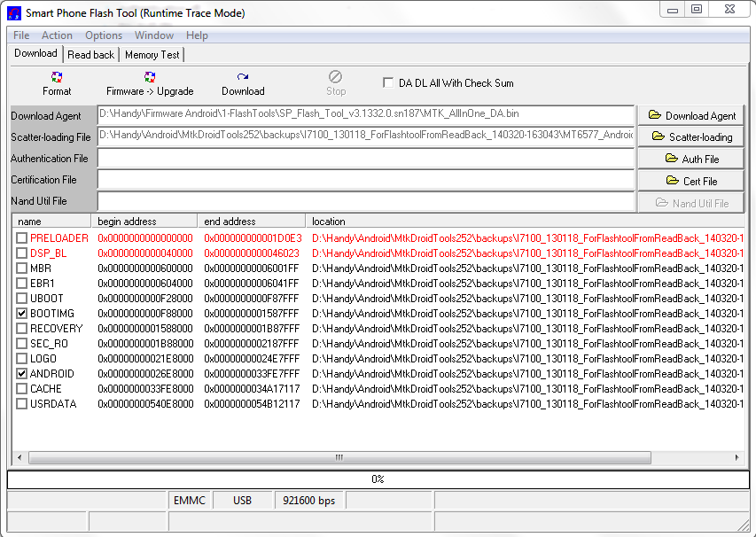Click the location column header
Viewport: 756px width, 537px height.
tap(526, 222)
